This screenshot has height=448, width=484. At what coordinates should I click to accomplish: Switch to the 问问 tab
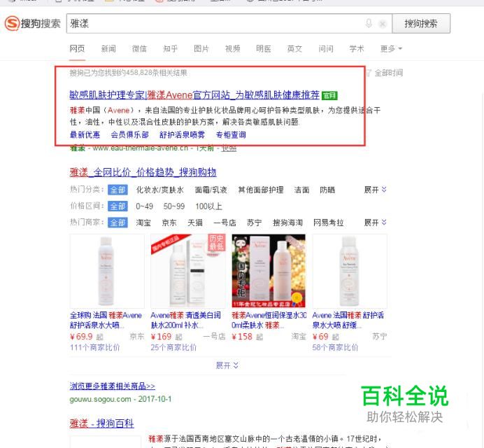point(326,48)
